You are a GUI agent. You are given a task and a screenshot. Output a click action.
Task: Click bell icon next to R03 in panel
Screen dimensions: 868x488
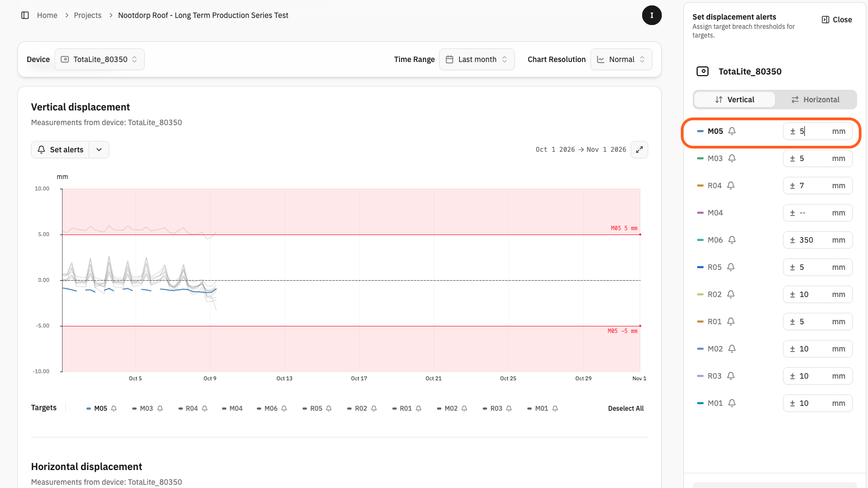[731, 376]
